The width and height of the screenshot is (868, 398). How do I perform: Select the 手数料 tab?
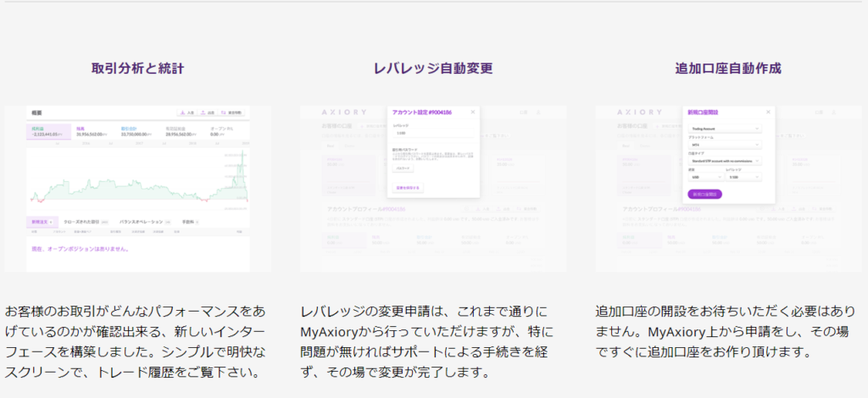[x=192, y=221]
